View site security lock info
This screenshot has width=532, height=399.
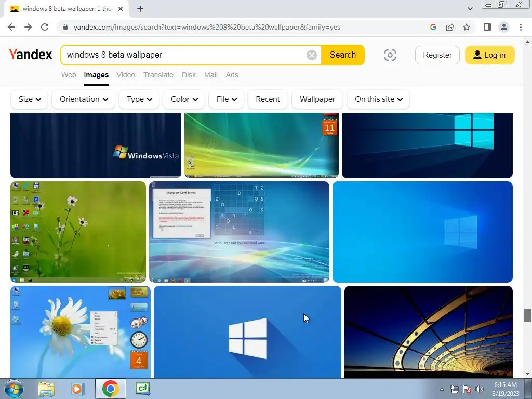[65, 27]
